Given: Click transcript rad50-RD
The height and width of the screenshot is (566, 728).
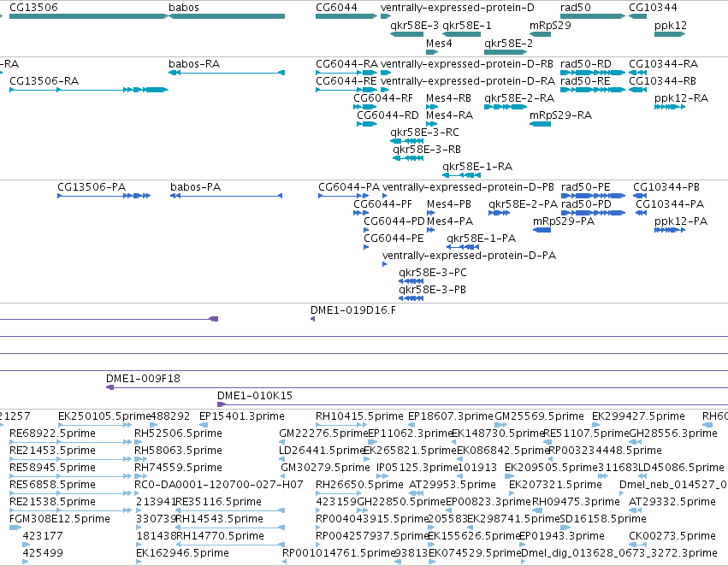Looking at the screenshot, I should tap(593, 73).
